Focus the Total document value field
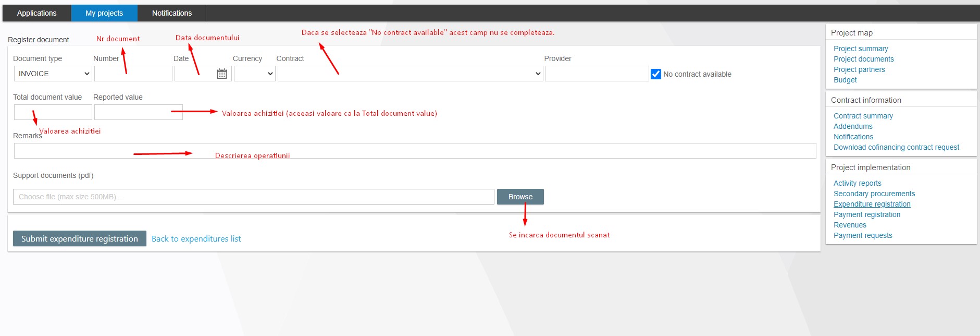 click(x=53, y=112)
